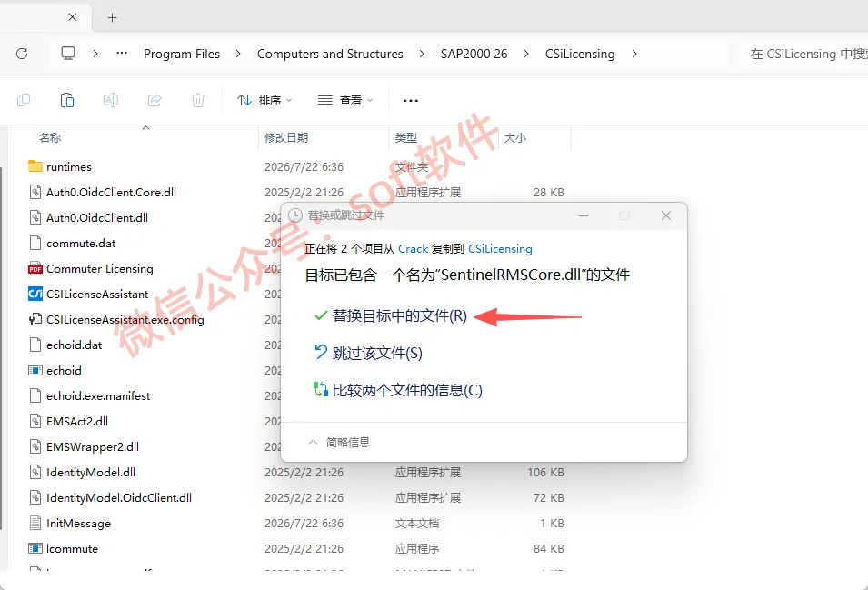Click the CSiLicensing breadcrumb segment
Screen dimensions: 868x590
coord(580,54)
